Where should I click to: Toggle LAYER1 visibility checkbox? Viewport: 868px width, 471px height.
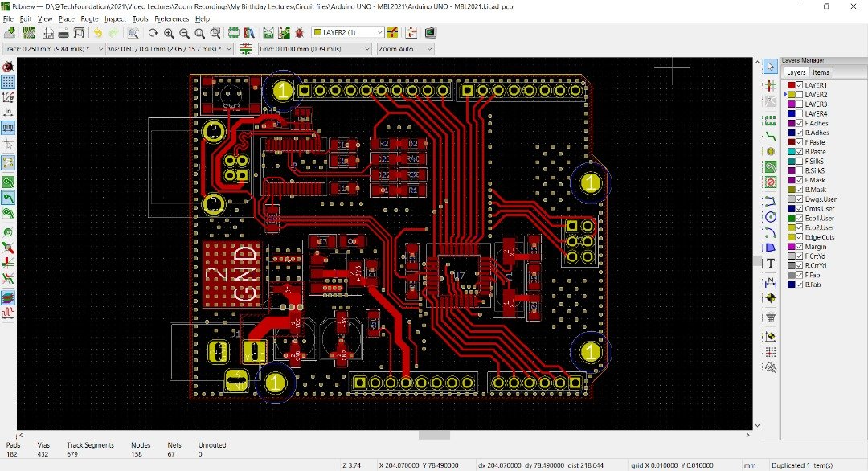point(800,85)
